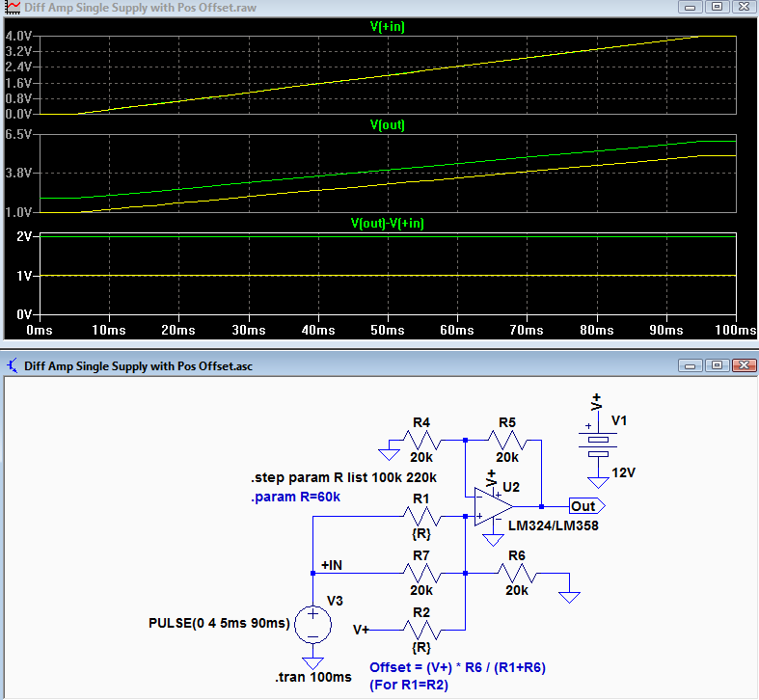Click 2V label on bottom plot axis
The width and height of the screenshot is (759, 700).
click(24, 236)
